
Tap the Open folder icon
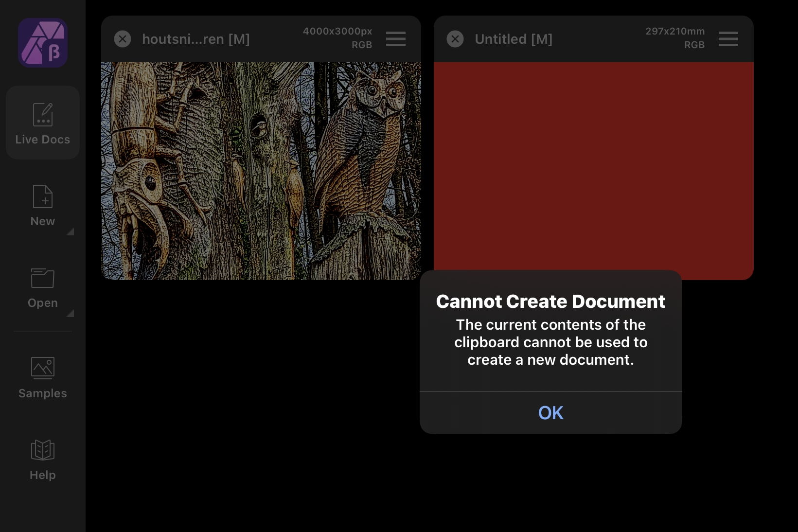tap(43, 278)
